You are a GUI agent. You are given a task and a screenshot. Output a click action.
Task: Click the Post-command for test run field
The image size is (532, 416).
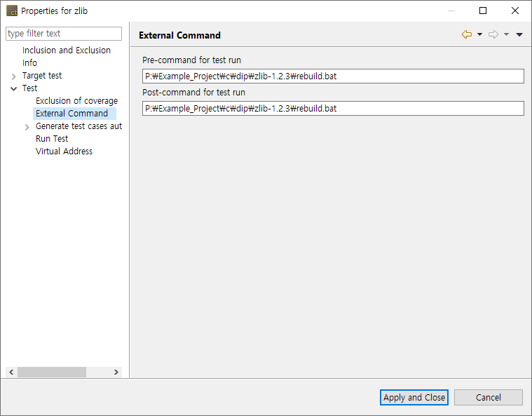333,108
